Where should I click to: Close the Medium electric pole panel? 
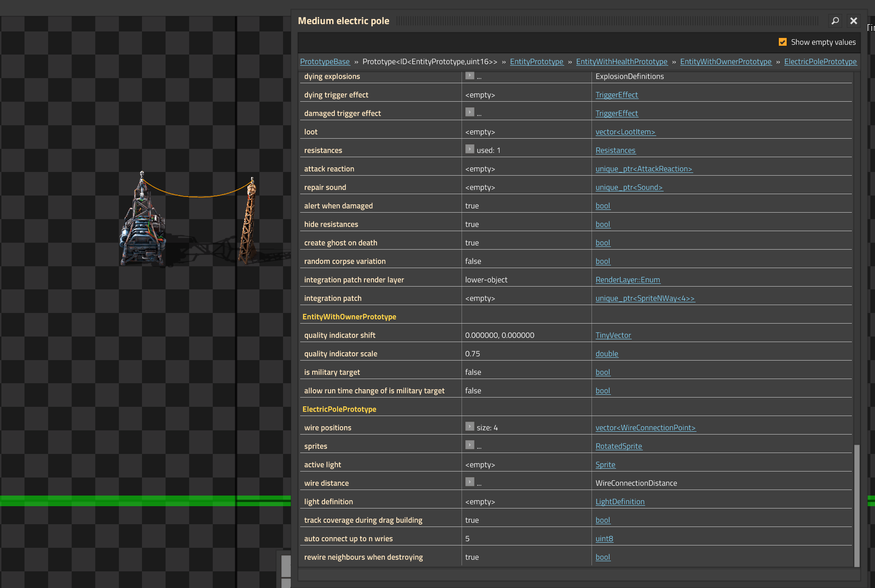tap(854, 21)
